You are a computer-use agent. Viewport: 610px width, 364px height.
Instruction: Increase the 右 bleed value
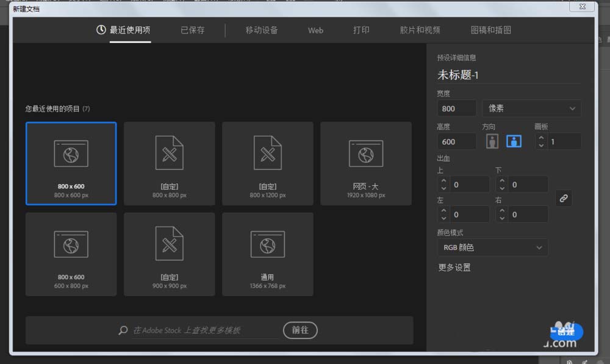(502, 211)
